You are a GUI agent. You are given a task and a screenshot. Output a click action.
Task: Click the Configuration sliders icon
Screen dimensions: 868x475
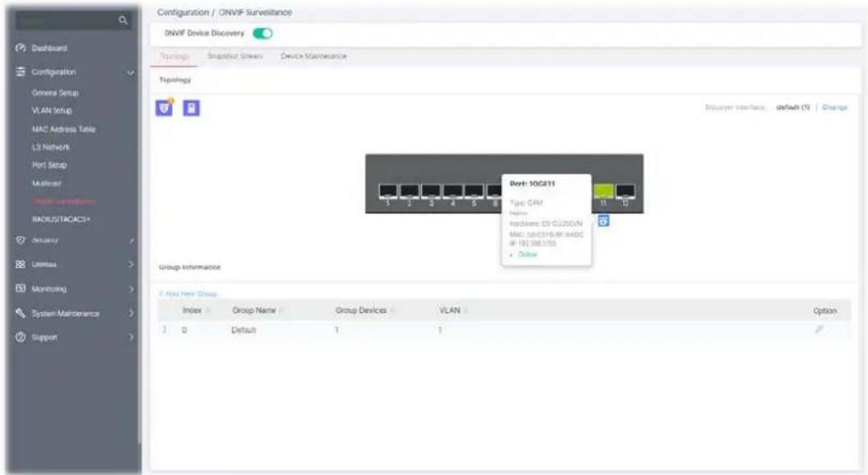tap(21, 72)
